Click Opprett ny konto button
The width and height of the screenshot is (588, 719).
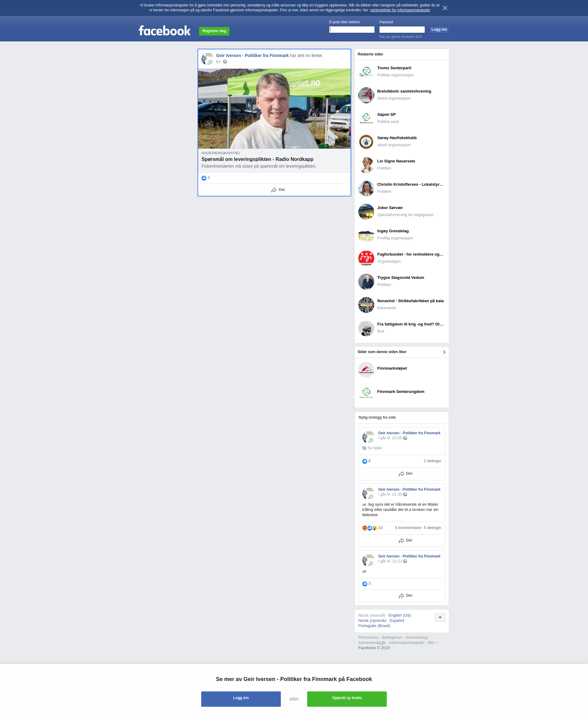(x=347, y=699)
